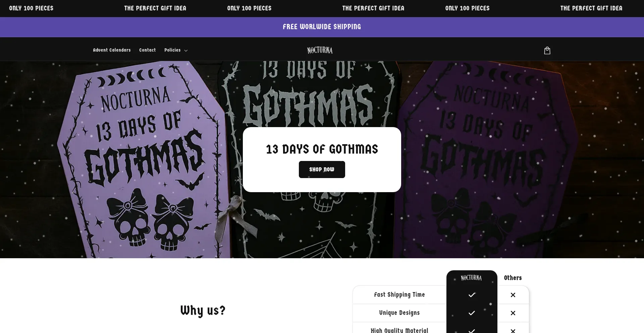
Task: Click Nocturna logo atop comparison table
Action: (x=471, y=278)
